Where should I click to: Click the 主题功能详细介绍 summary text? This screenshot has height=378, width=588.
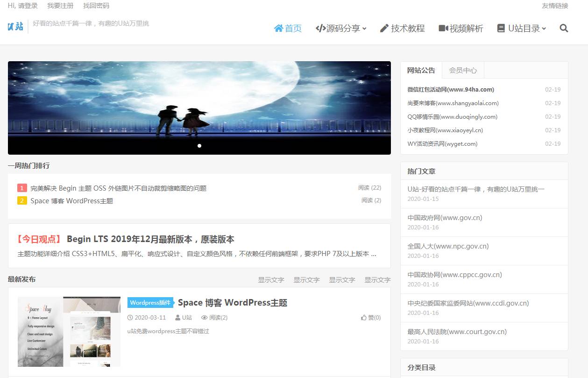click(197, 255)
